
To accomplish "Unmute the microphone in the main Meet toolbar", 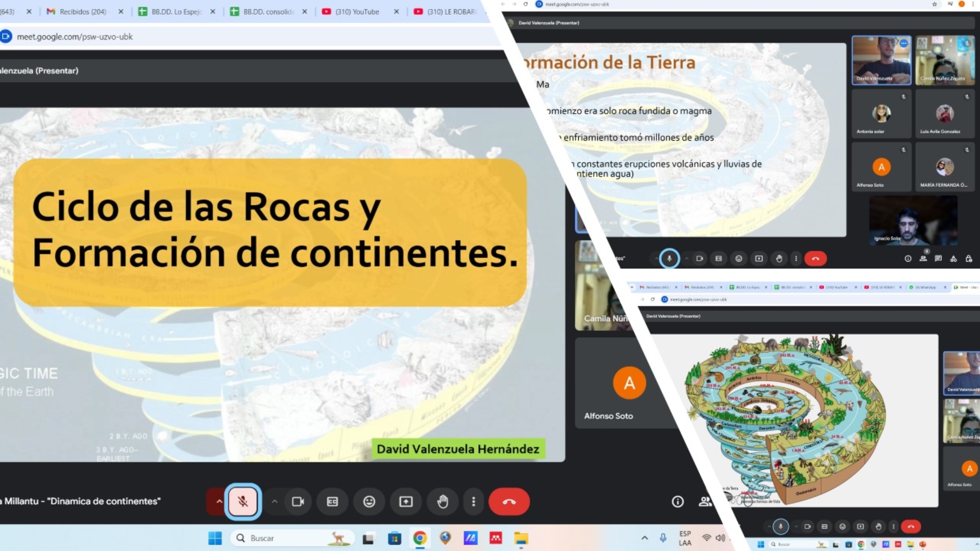I will point(243,502).
